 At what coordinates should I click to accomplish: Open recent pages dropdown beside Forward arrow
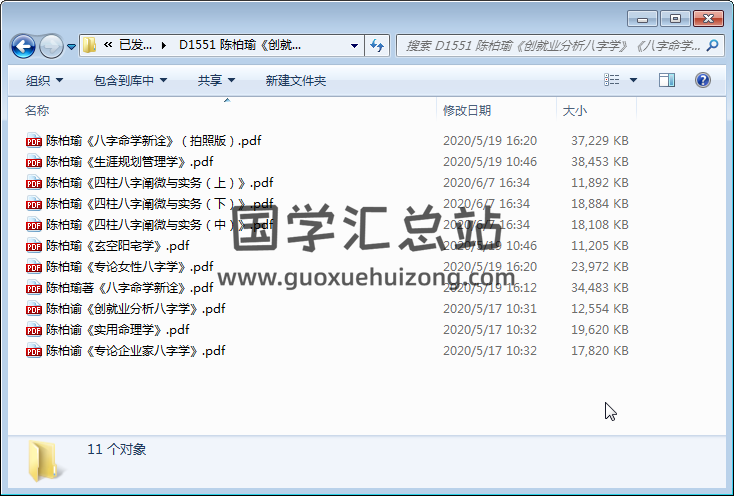click(x=71, y=46)
